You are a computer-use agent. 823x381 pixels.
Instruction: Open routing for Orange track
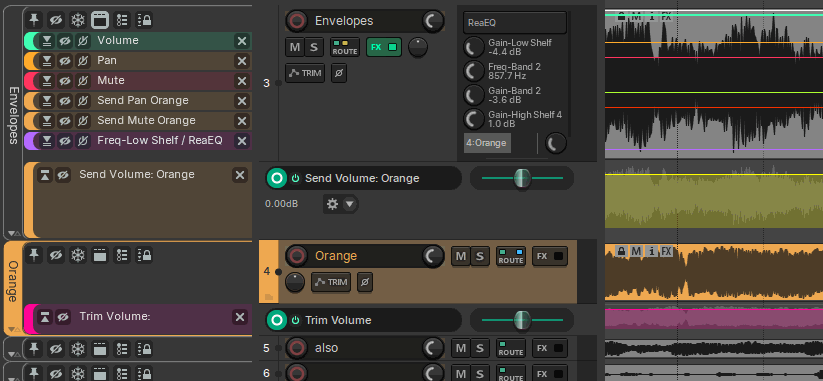511,256
